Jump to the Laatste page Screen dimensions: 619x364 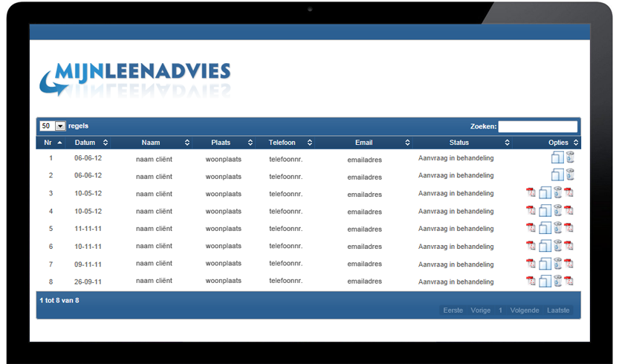(x=558, y=311)
